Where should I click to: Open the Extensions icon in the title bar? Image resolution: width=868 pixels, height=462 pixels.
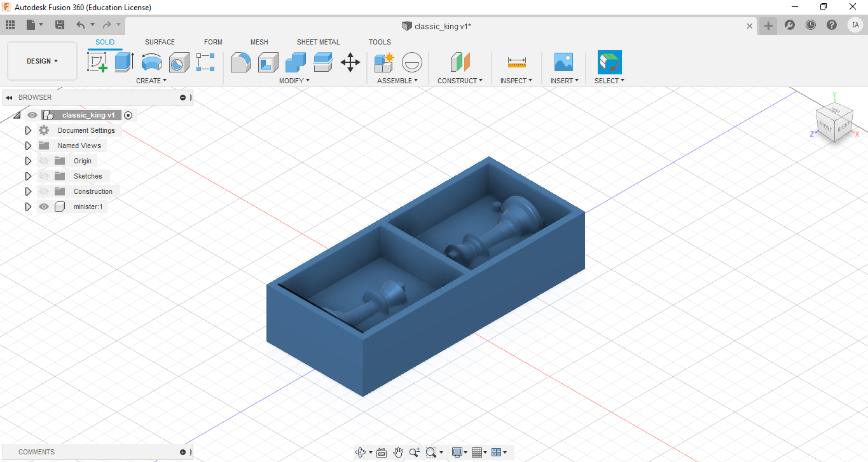pyautogui.click(x=790, y=25)
